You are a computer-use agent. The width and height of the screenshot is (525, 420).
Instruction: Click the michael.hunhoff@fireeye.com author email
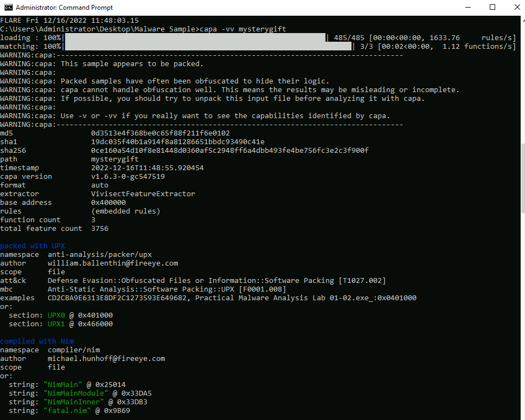tap(106, 359)
